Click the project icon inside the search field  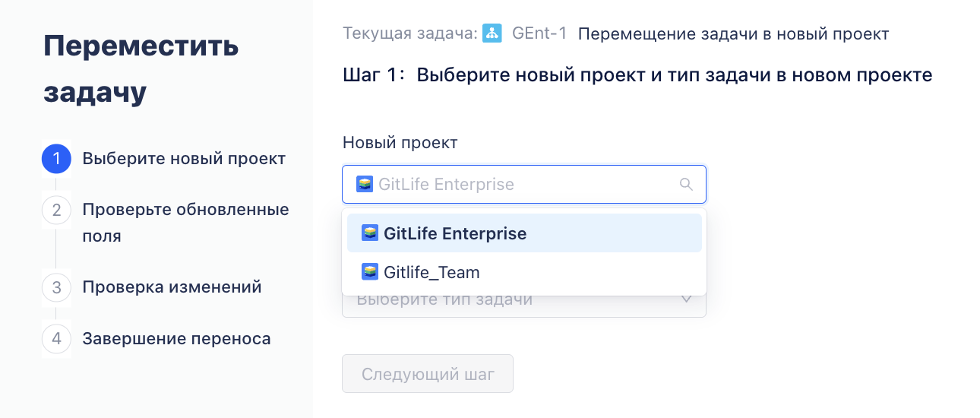[365, 184]
